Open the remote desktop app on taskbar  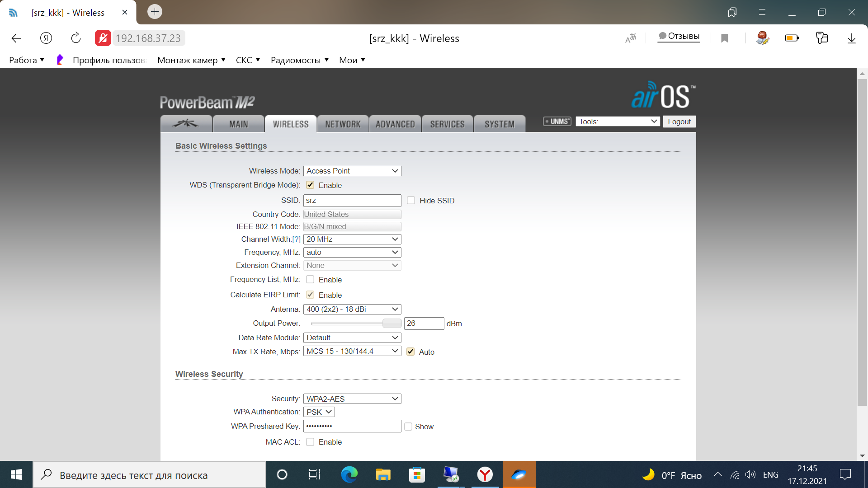pos(451,474)
